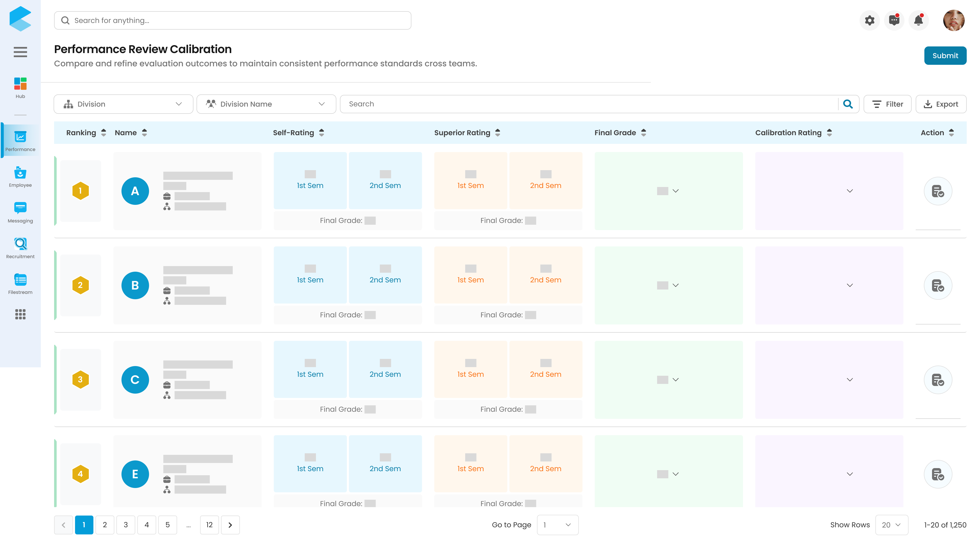Go to page 3 in pagination
The image size is (980, 551).
click(x=126, y=525)
